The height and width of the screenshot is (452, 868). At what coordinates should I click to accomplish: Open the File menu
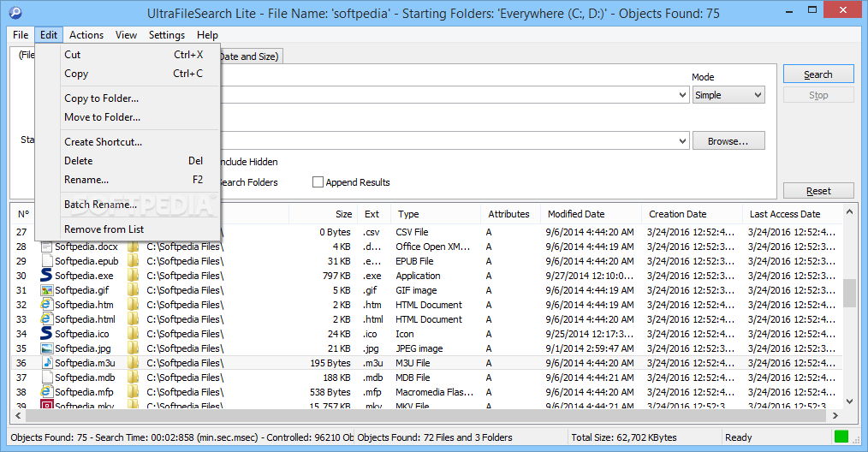click(21, 35)
